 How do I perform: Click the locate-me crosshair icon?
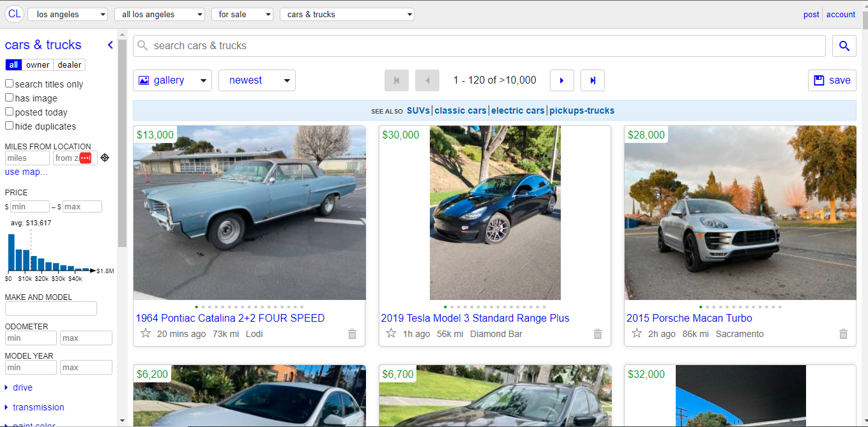pos(105,158)
